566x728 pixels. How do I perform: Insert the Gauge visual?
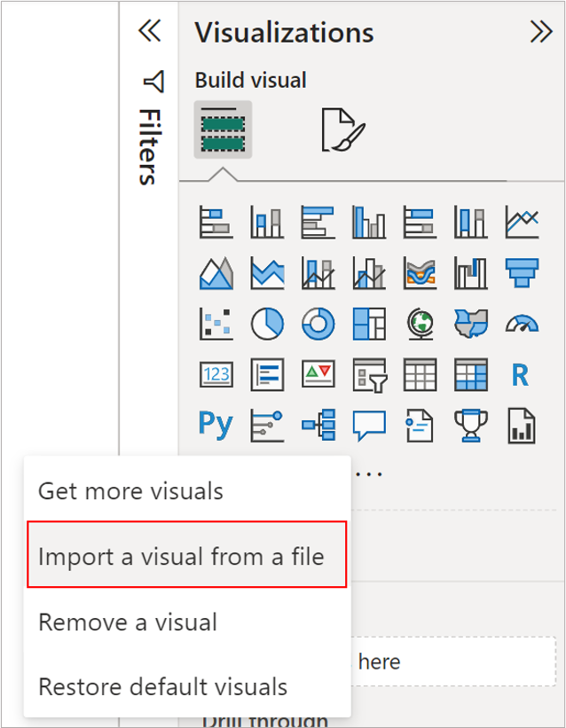[521, 324]
